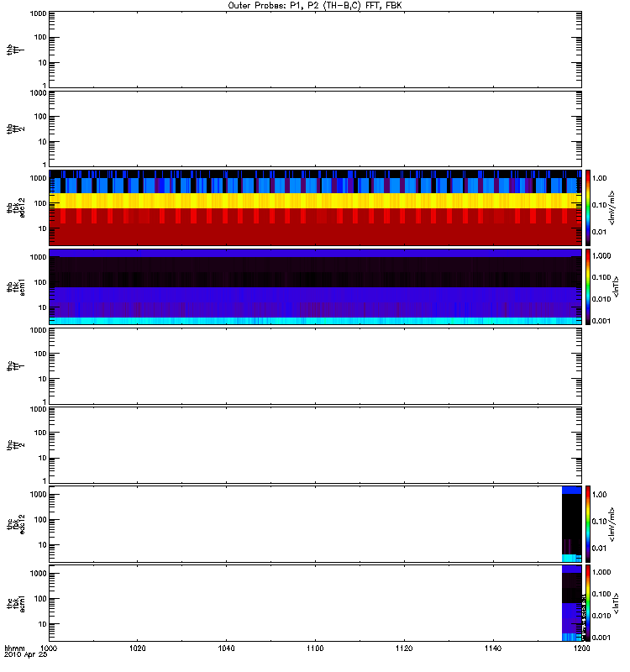This screenshot has width=630, height=672.
Task: Click the <|mV/m|> unit label beside thc edc12
Action: coord(612,524)
